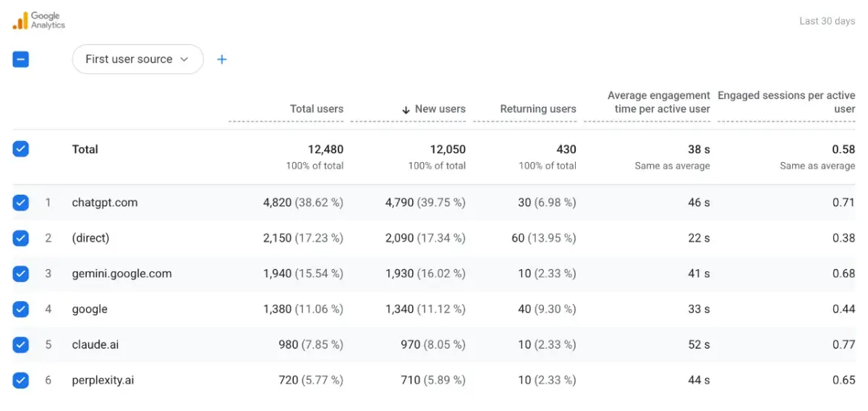Select the claude.ai source name
The height and width of the screenshot is (411, 868).
95,344
